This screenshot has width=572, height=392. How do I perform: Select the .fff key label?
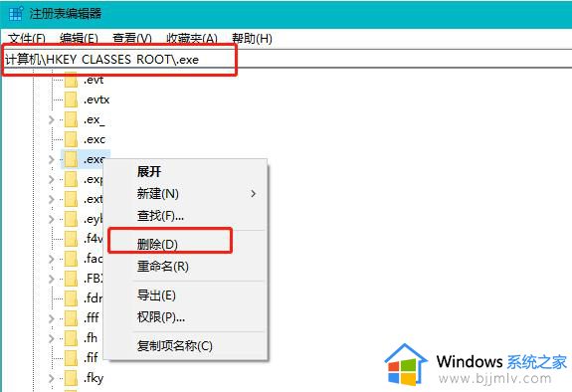[92, 318]
